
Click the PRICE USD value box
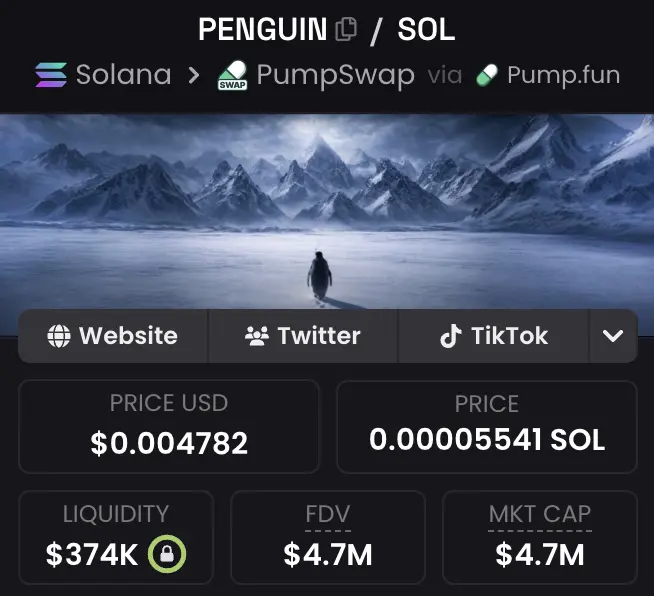[x=169, y=426]
